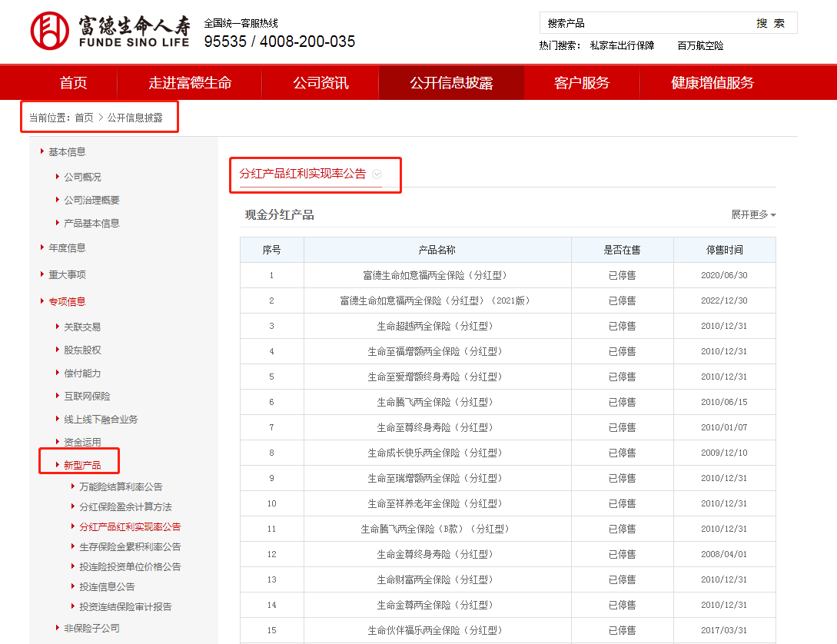This screenshot has width=837, height=644.
Task: Click the 搜索 search button
Action: pos(770,23)
